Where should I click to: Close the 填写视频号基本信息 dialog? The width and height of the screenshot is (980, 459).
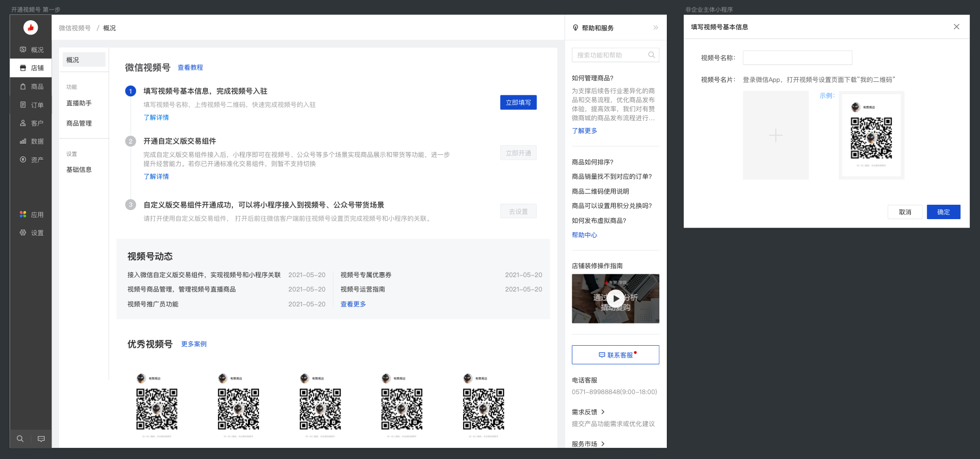coord(956,27)
